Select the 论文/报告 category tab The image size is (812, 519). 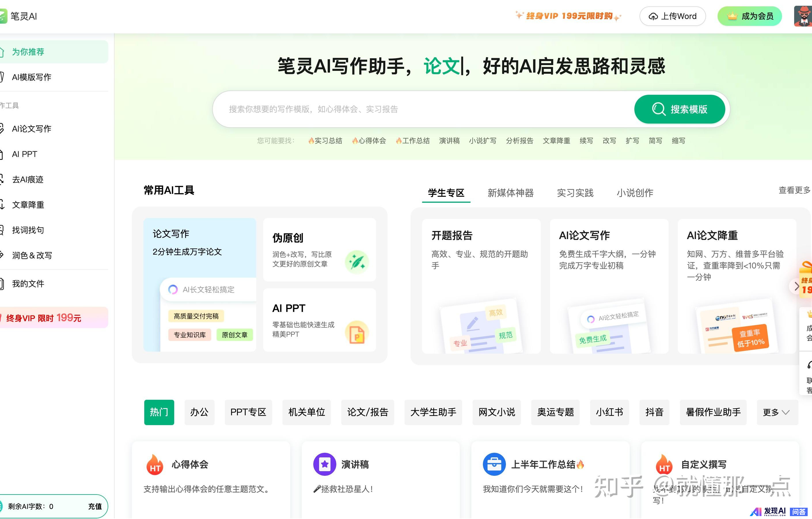(367, 412)
